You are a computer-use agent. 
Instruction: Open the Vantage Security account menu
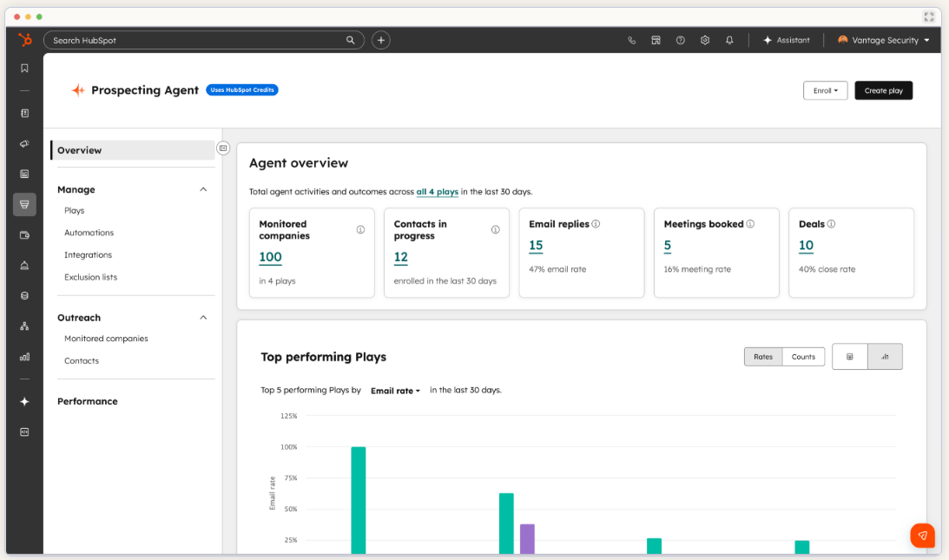pyautogui.click(x=884, y=40)
